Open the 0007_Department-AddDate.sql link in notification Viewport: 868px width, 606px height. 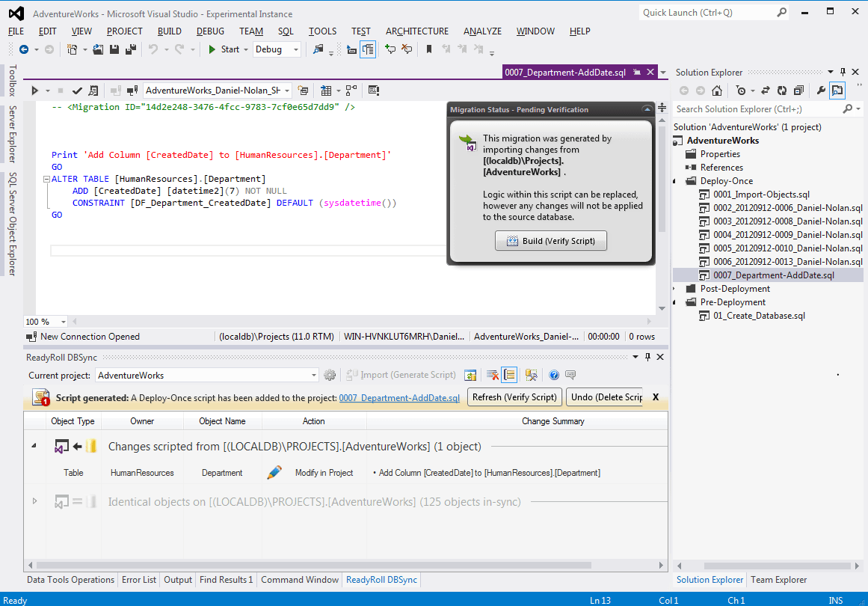[x=399, y=398]
